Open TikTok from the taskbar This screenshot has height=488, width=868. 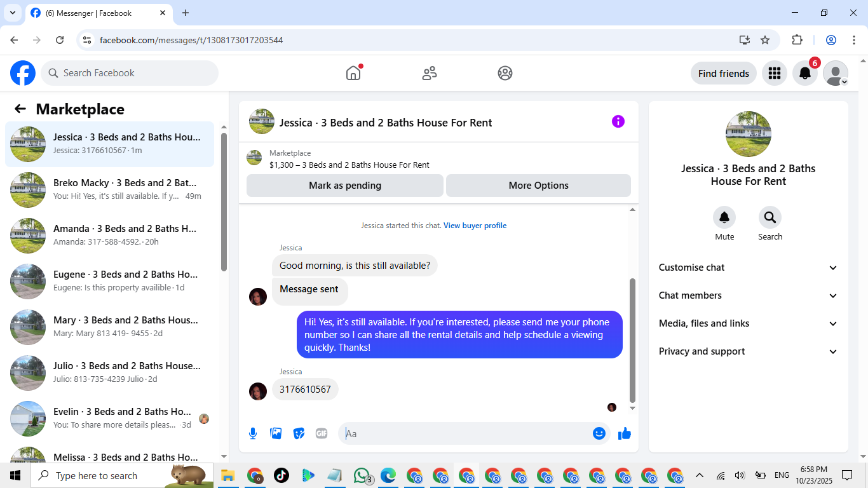click(x=281, y=475)
